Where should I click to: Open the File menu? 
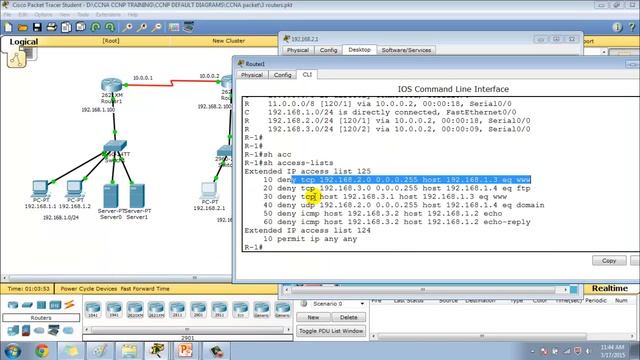point(7,15)
